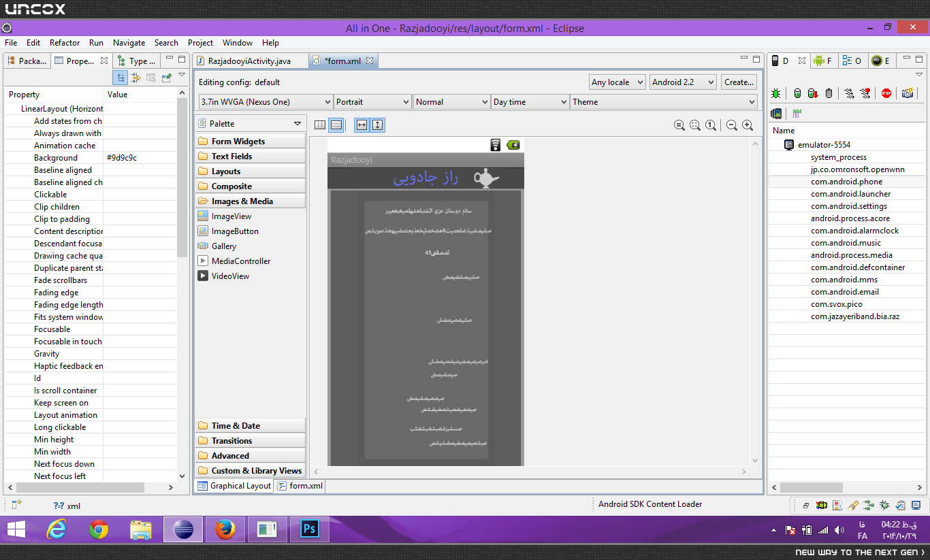Click the Screen Capture camera icon

(x=908, y=93)
